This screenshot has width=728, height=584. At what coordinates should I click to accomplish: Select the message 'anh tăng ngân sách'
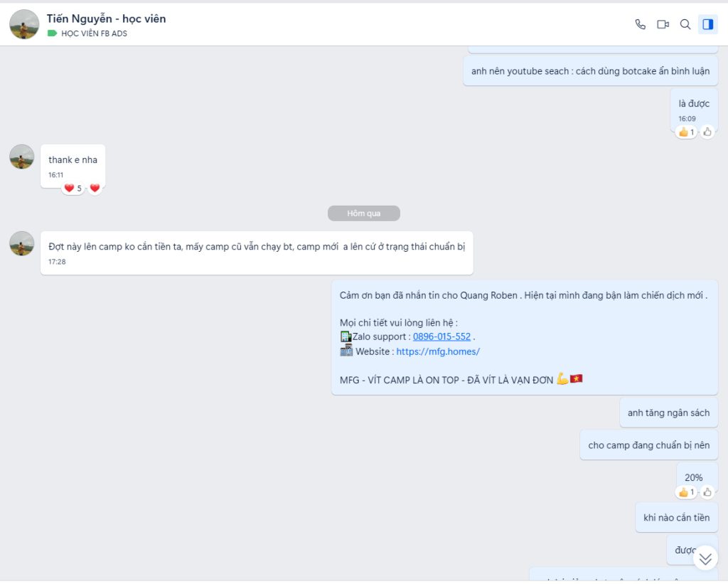coord(668,413)
